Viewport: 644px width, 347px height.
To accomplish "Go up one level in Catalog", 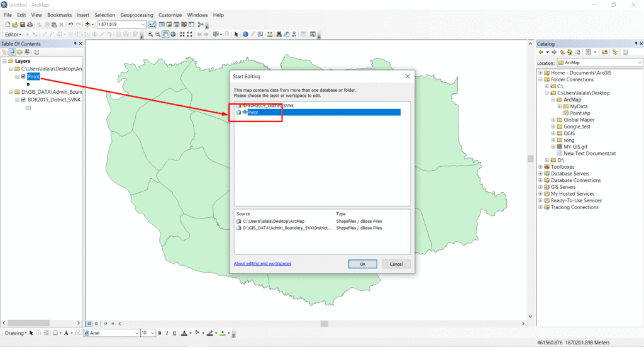I will pos(562,52).
